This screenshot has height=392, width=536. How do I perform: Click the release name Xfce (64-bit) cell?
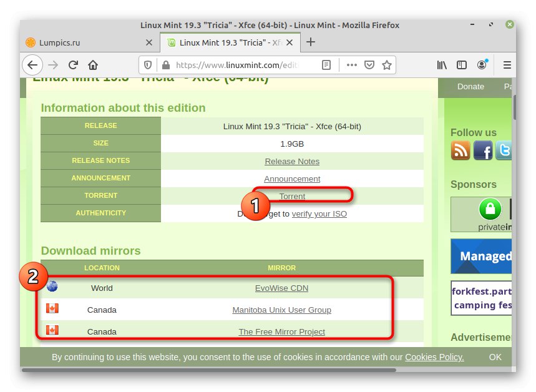(292, 127)
